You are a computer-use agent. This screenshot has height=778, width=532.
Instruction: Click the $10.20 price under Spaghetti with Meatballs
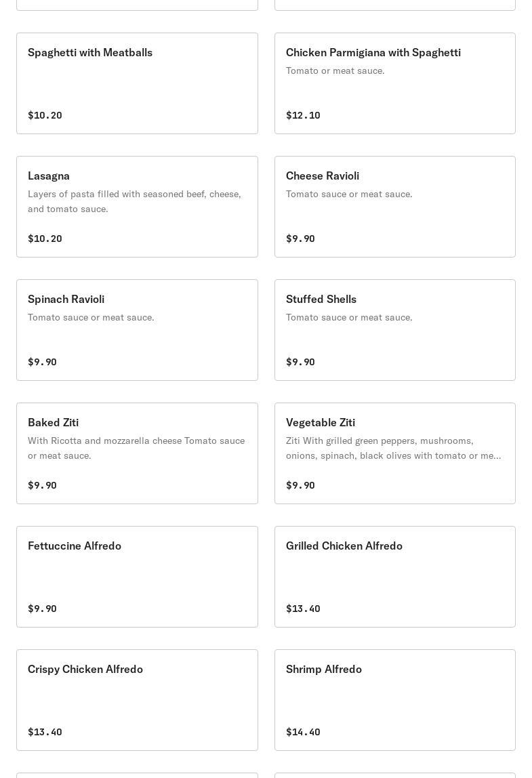[45, 115]
